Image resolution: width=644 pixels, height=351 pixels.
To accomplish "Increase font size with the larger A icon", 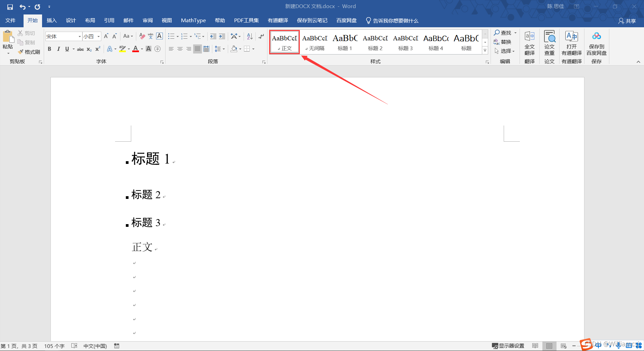I will (106, 36).
